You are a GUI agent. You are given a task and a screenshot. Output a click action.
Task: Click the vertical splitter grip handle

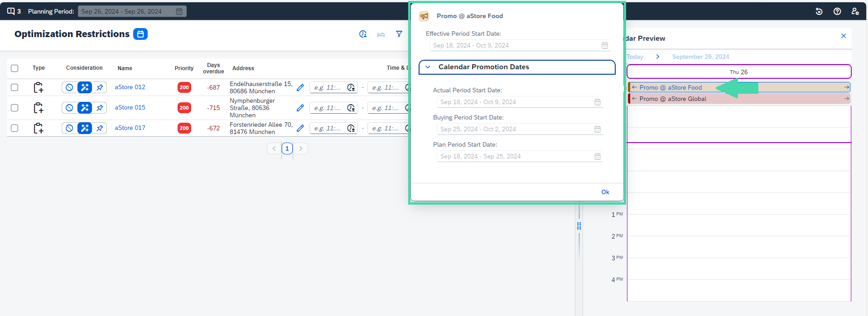pyautogui.click(x=579, y=225)
